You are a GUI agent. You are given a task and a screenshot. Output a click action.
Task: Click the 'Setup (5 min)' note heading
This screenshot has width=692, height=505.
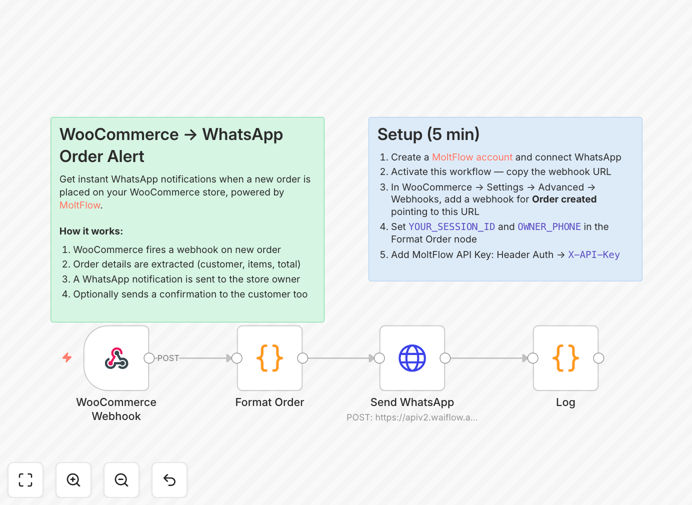429,134
